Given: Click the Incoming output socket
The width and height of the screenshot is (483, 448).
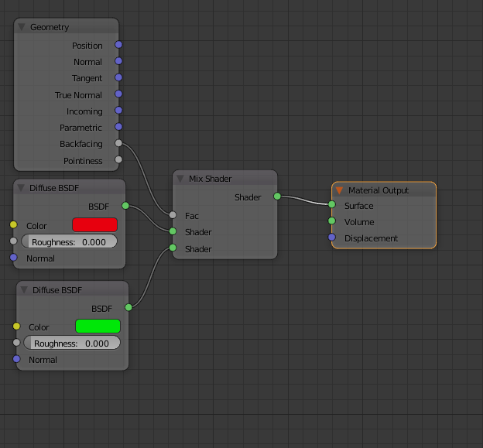Looking at the screenshot, I should 118,110.
